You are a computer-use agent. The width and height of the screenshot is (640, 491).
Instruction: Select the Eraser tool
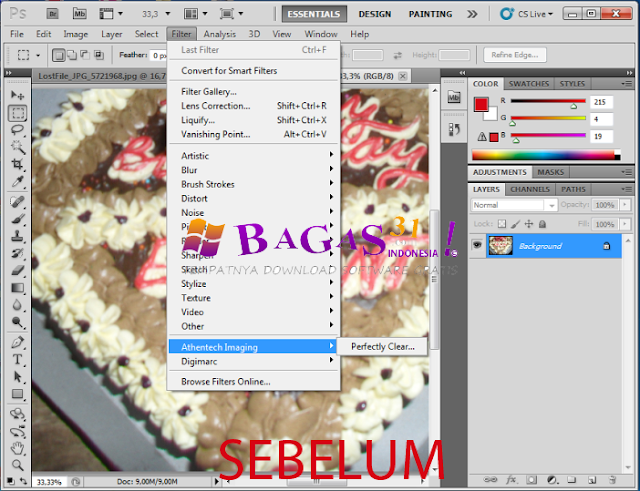[17, 270]
